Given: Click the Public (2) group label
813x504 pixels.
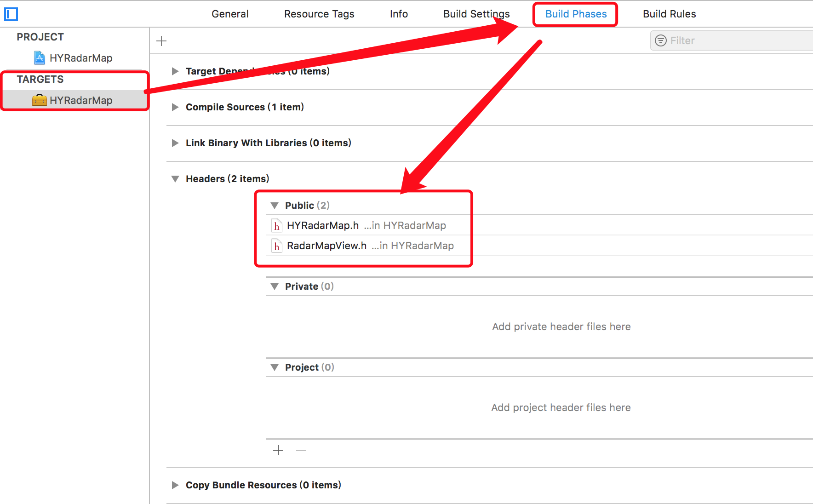Looking at the screenshot, I should click(307, 206).
